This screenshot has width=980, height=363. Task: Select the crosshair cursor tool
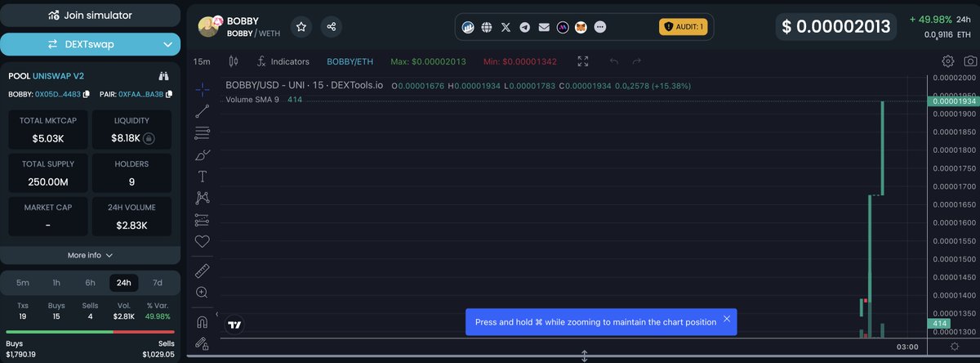tap(203, 90)
